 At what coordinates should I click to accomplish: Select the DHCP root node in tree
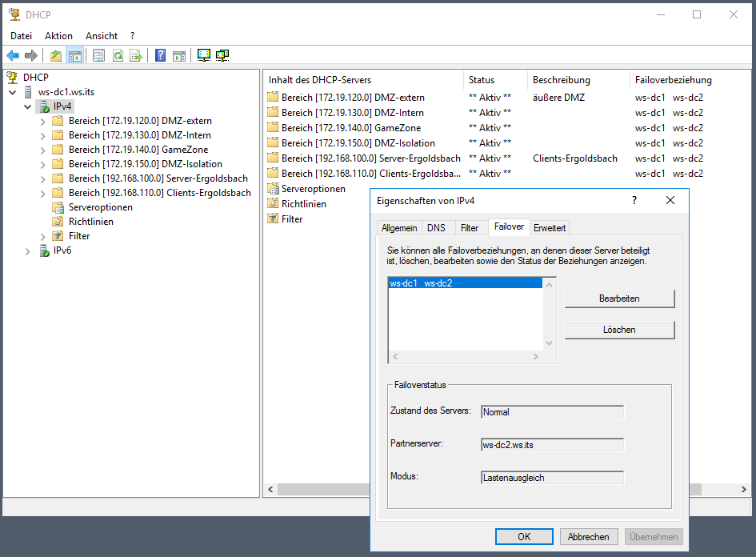36,77
